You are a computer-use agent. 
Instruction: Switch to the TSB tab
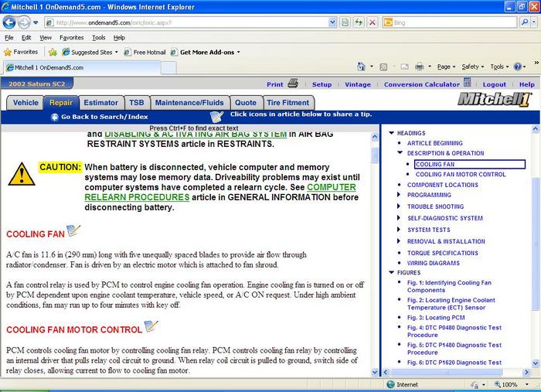[137, 103]
